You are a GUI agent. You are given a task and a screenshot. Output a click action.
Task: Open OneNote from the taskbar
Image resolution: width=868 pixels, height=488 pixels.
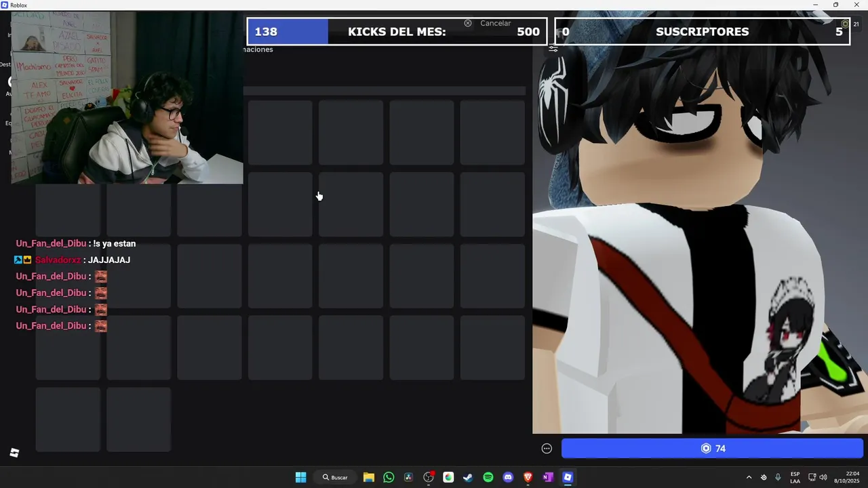pos(548,477)
